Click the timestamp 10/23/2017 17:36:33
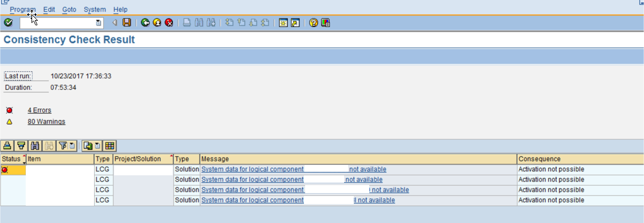This screenshot has width=644, height=223. pyautogui.click(x=81, y=76)
